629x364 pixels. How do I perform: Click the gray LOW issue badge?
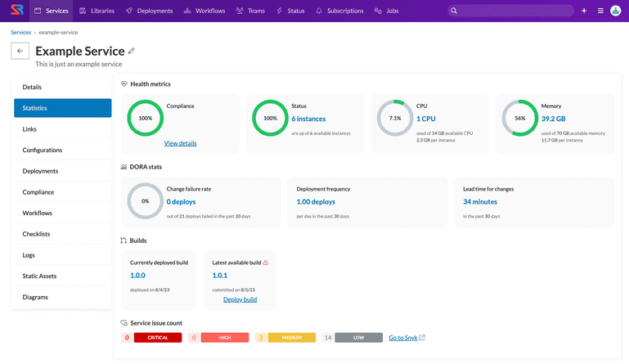tap(358, 338)
